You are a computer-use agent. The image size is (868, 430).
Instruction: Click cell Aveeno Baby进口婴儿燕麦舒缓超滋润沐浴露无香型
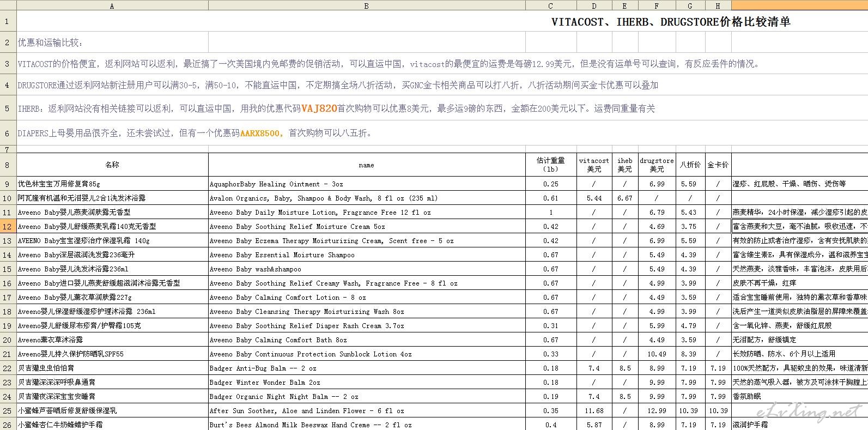coord(112,283)
